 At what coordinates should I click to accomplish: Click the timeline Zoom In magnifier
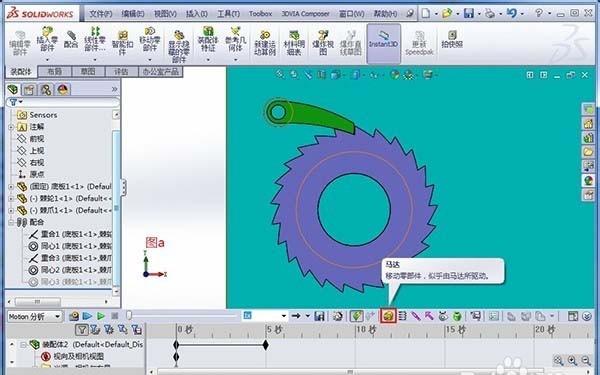click(572, 360)
